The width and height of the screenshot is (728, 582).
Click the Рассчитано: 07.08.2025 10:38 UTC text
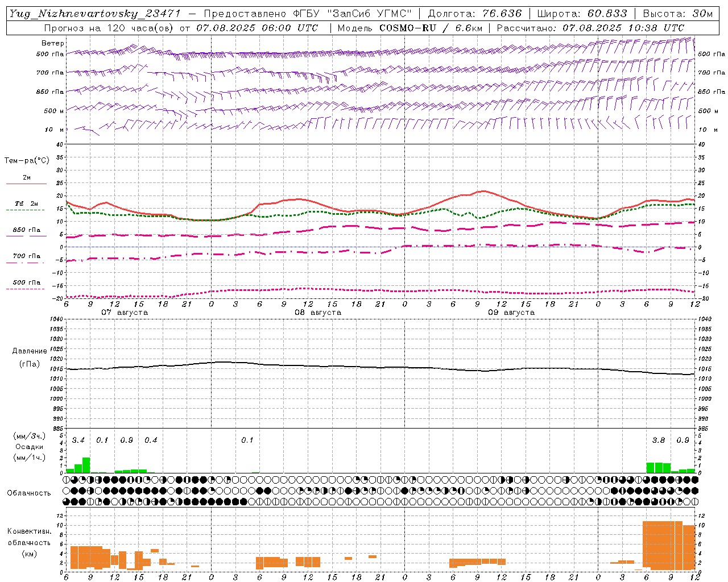[x=590, y=28]
